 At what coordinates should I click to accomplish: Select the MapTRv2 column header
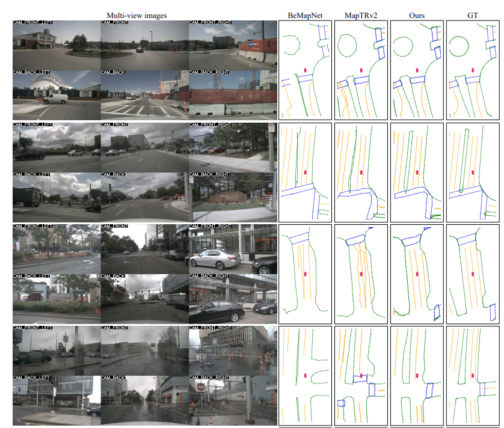click(360, 14)
